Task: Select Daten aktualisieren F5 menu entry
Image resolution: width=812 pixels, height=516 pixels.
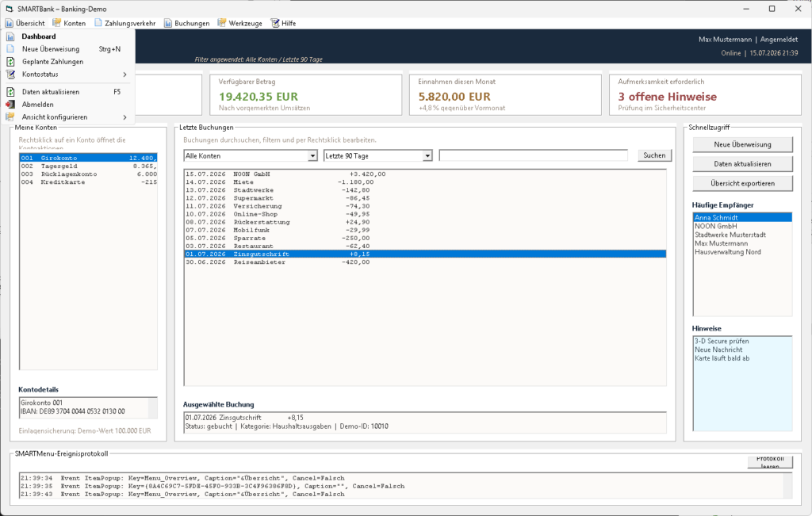Action: [x=67, y=92]
